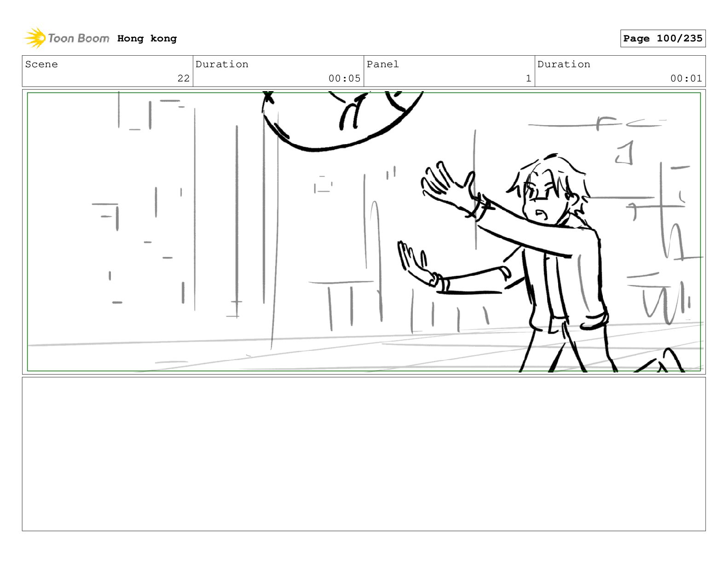
Task: Click the Panel label
Action: (382, 64)
